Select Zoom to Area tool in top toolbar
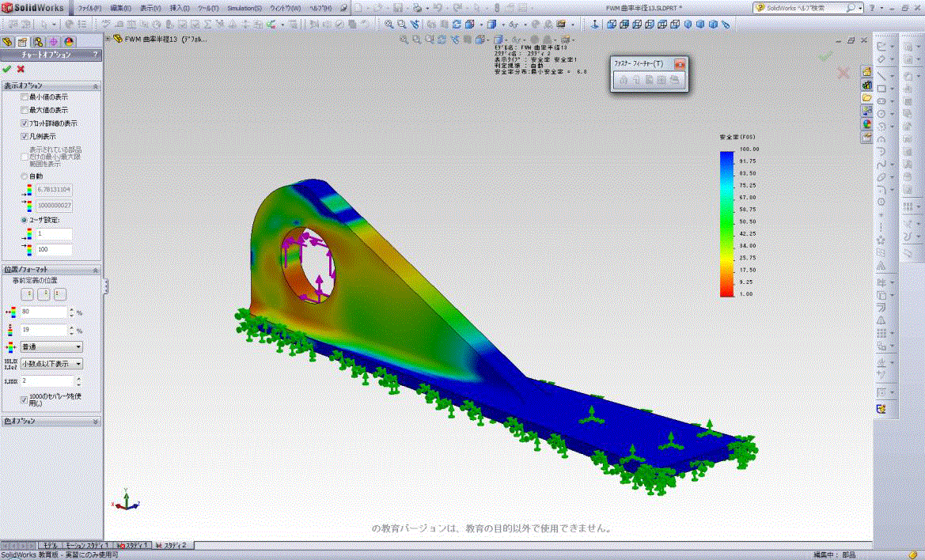This screenshot has width=925, height=560. (402, 25)
